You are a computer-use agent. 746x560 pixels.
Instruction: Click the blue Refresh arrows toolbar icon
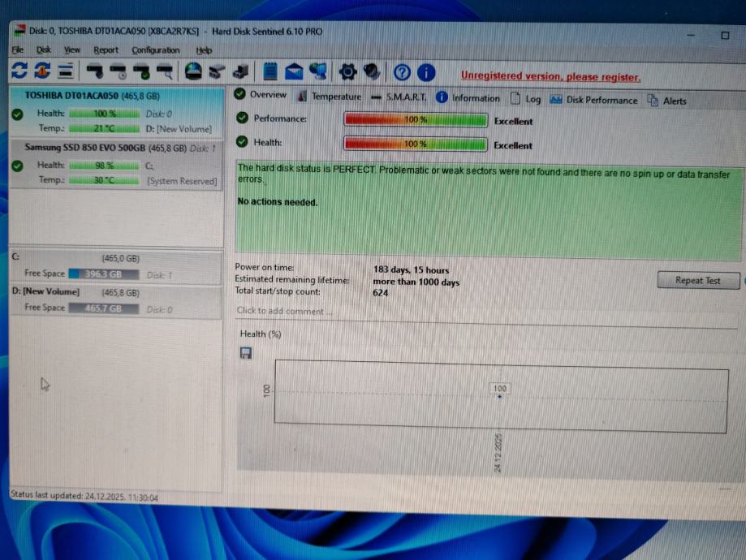click(19, 71)
